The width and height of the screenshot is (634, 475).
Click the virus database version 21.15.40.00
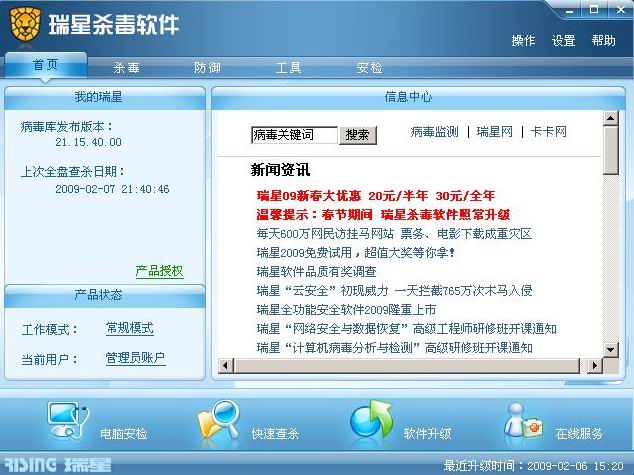[88, 142]
